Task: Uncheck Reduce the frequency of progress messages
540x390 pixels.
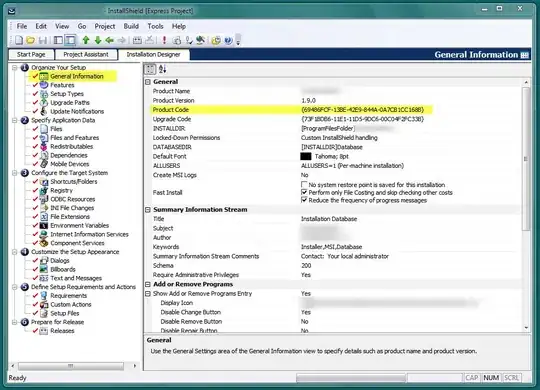Action: click(304, 200)
